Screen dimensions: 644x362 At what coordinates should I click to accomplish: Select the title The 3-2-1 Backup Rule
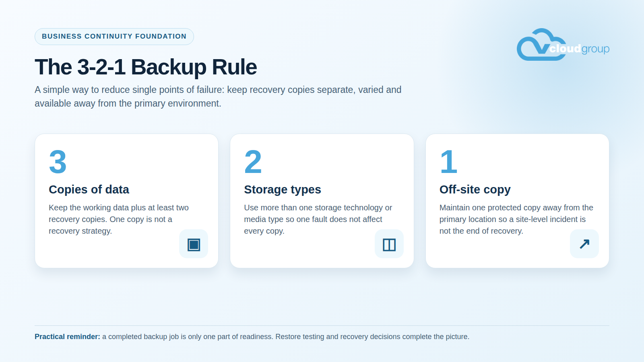[146, 67]
